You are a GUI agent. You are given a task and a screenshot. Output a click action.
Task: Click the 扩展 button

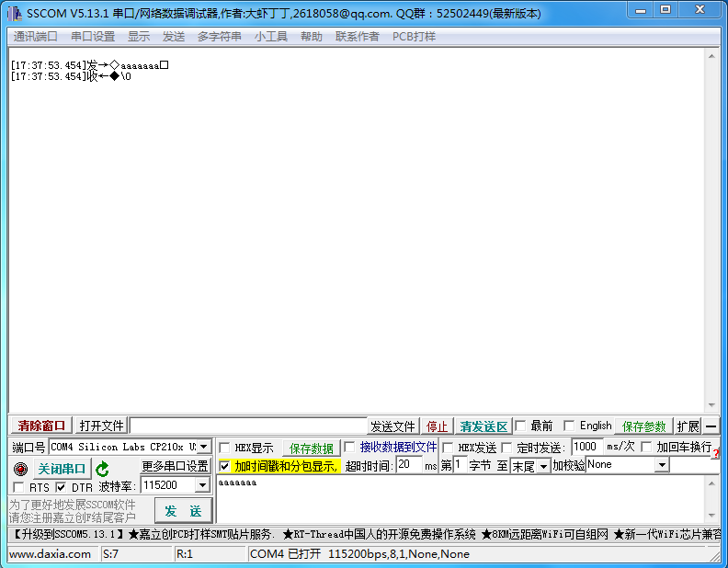[x=688, y=426]
